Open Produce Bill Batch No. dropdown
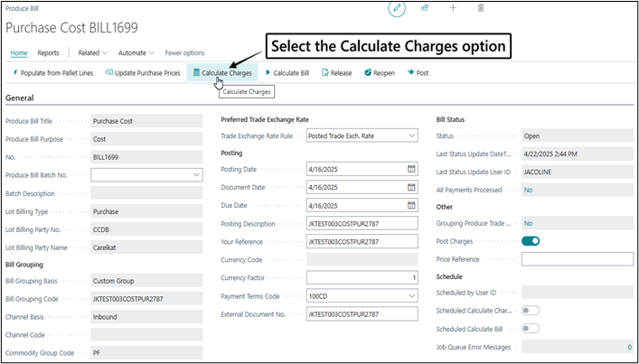The image size is (639, 364). tap(197, 174)
